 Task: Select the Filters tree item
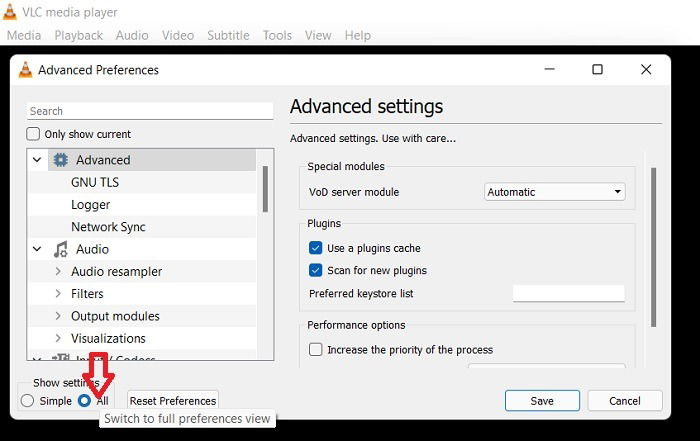pos(87,294)
